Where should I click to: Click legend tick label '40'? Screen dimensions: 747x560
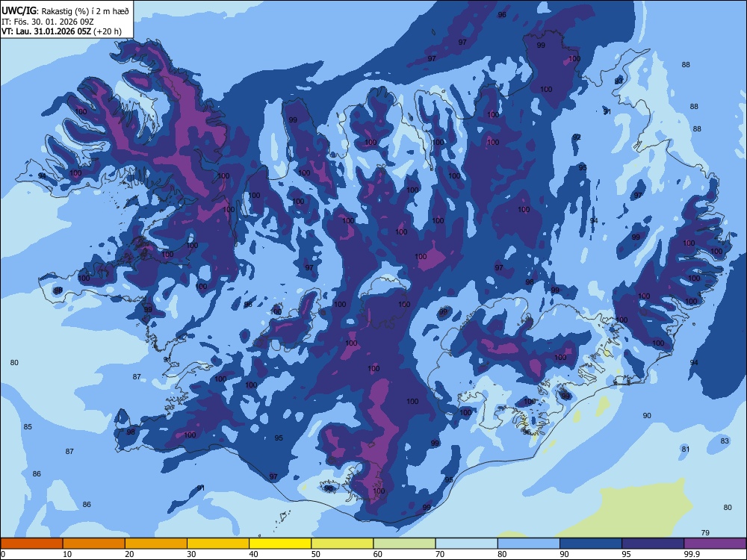coord(254,554)
